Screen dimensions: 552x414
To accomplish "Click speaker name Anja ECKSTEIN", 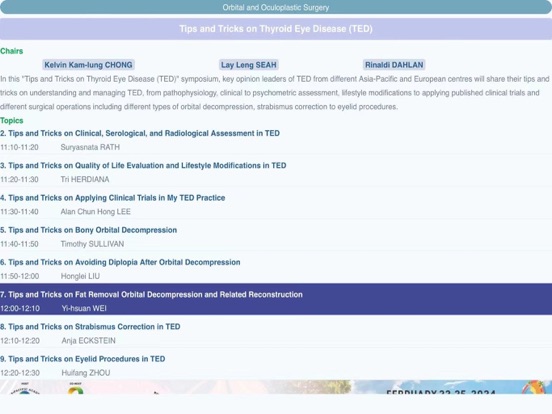I will (x=88, y=341).
